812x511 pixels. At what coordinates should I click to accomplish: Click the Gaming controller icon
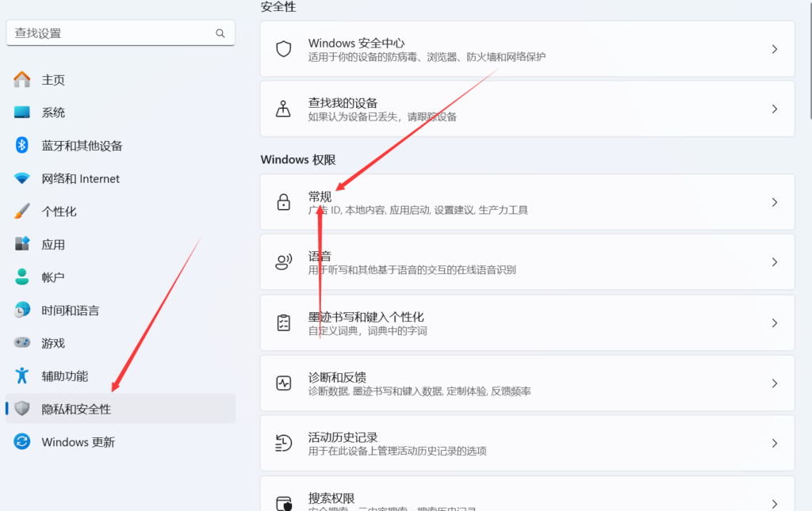click(x=21, y=342)
